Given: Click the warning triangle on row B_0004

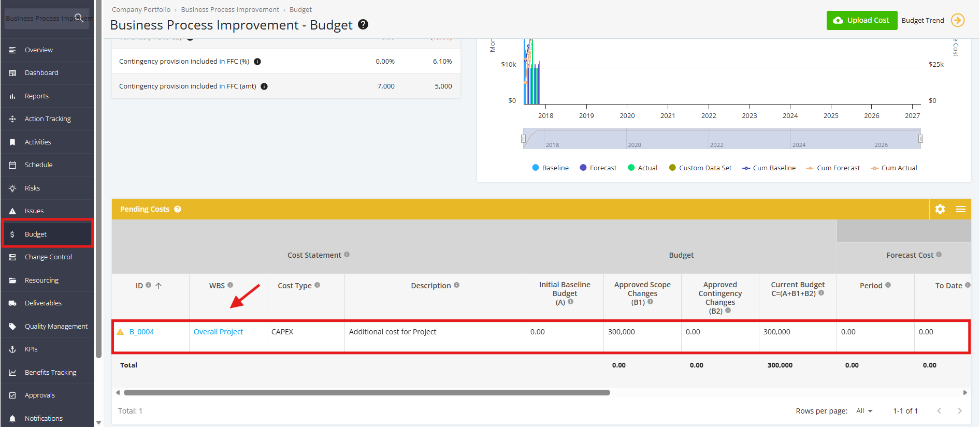Looking at the screenshot, I should (x=120, y=332).
